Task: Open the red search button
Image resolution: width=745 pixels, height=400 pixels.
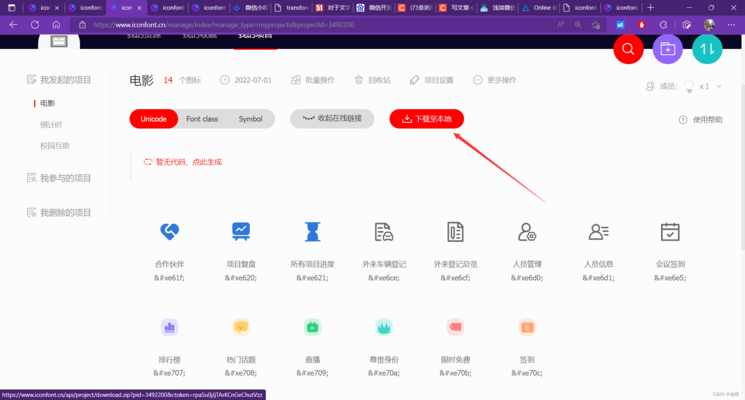Action: 628,49
